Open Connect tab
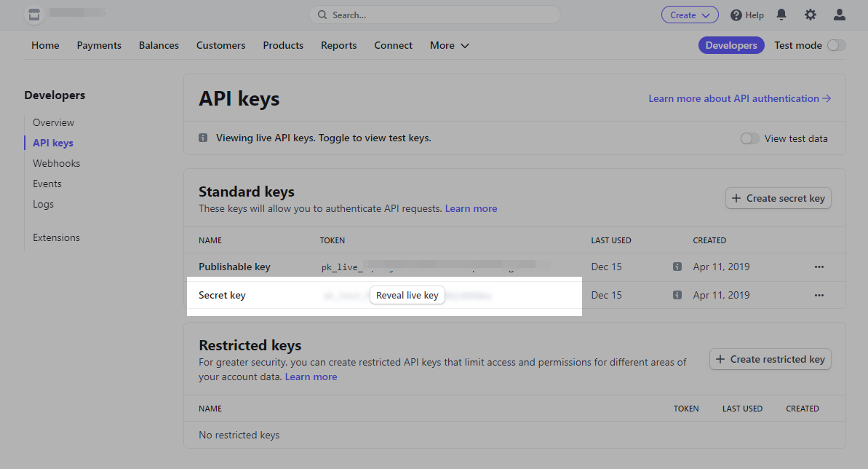868x469 pixels. [x=393, y=45]
